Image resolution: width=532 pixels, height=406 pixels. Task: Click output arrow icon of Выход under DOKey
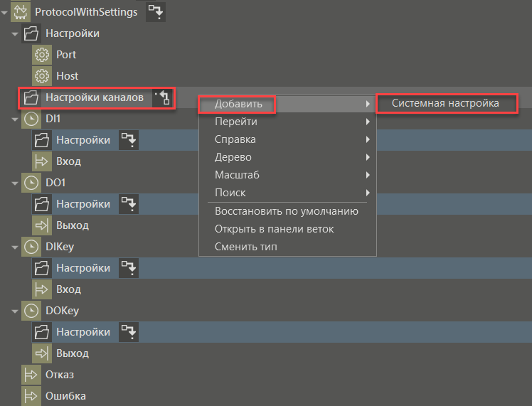42,354
